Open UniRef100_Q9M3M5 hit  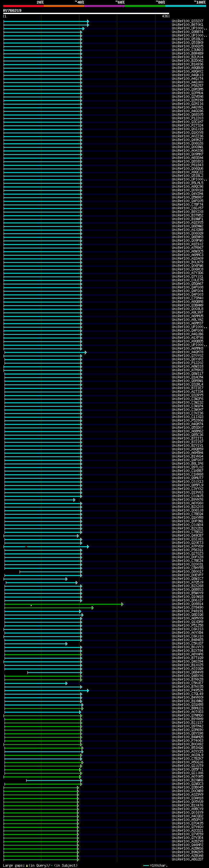pos(187,89)
